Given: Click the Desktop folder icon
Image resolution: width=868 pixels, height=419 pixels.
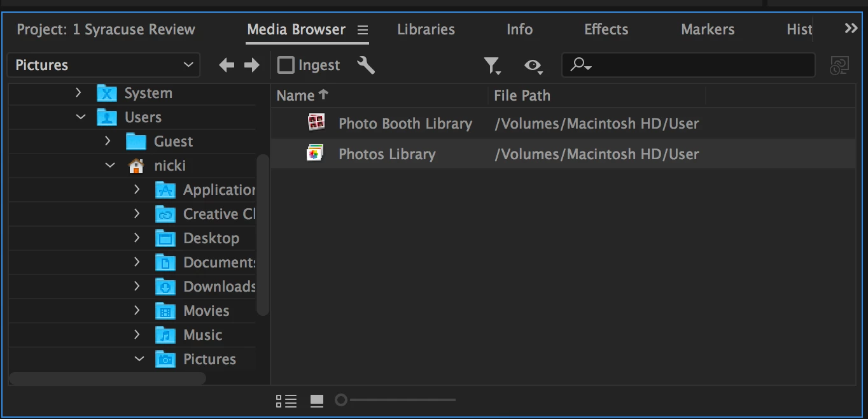Looking at the screenshot, I should pyautogui.click(x=165, y=238).
